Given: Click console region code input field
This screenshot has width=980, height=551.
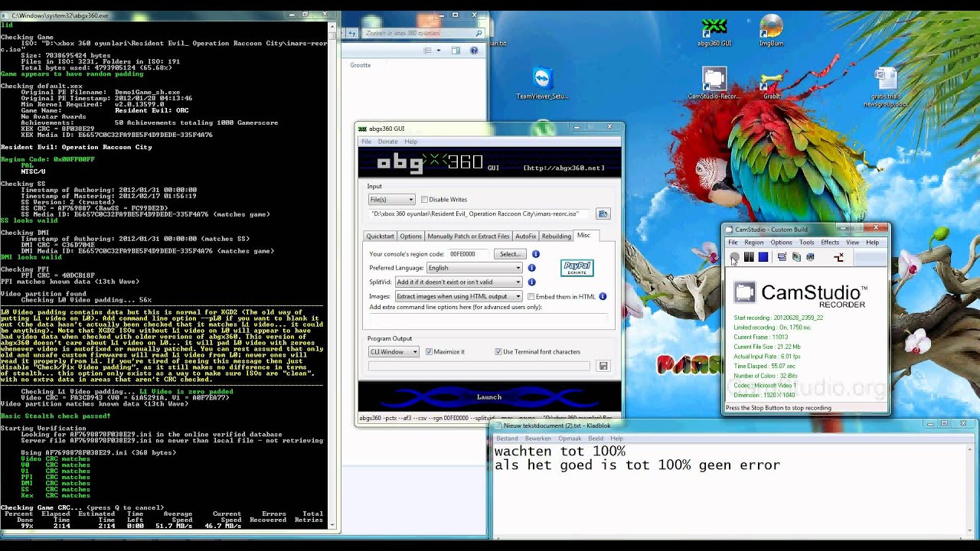Looking at the screenshot, I should point(469,254).
